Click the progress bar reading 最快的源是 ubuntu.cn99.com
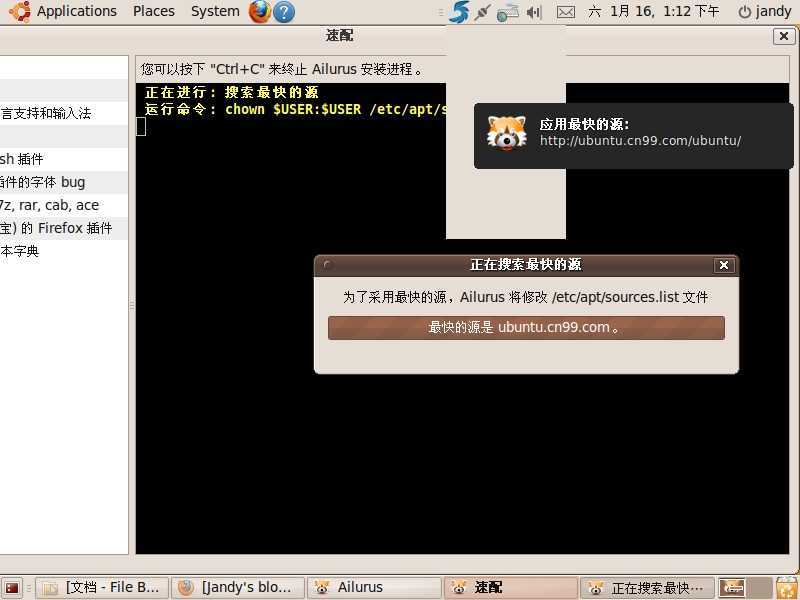 point(526,328)
